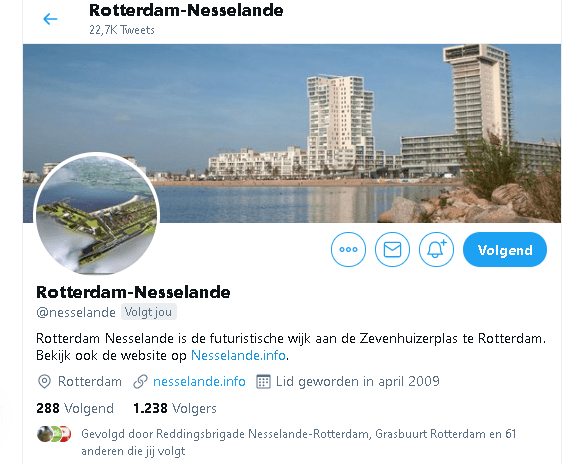Click the 22,7K Tweets count
The image size is (578, 464).
pyautogui.click(x=122, y=30)
